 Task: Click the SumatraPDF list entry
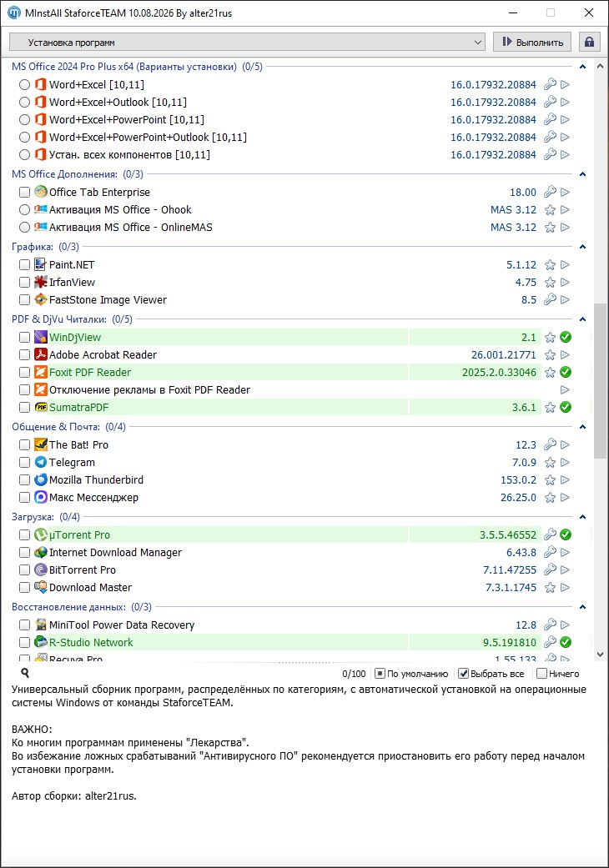(78, 408)
